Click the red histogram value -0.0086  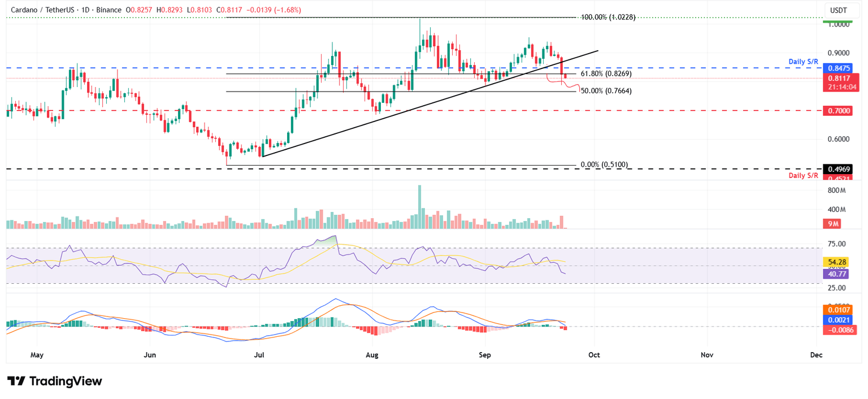pos(839,330)
